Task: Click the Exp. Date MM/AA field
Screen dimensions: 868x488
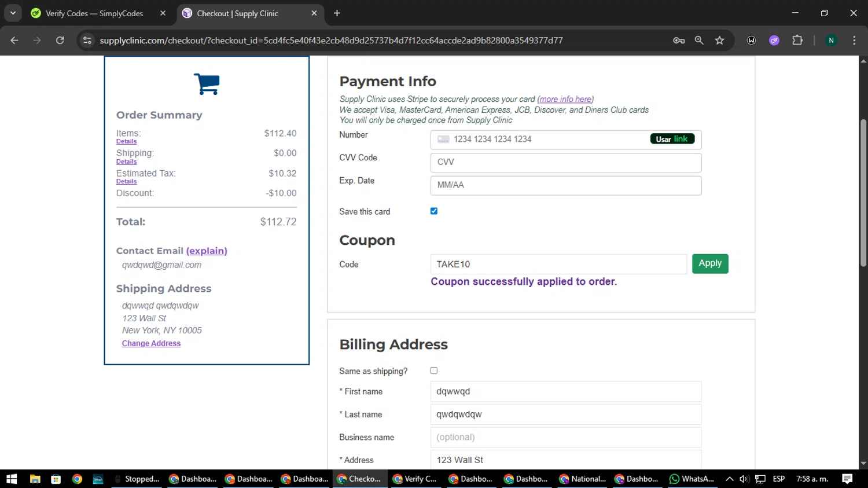Action: click(566, 185)
